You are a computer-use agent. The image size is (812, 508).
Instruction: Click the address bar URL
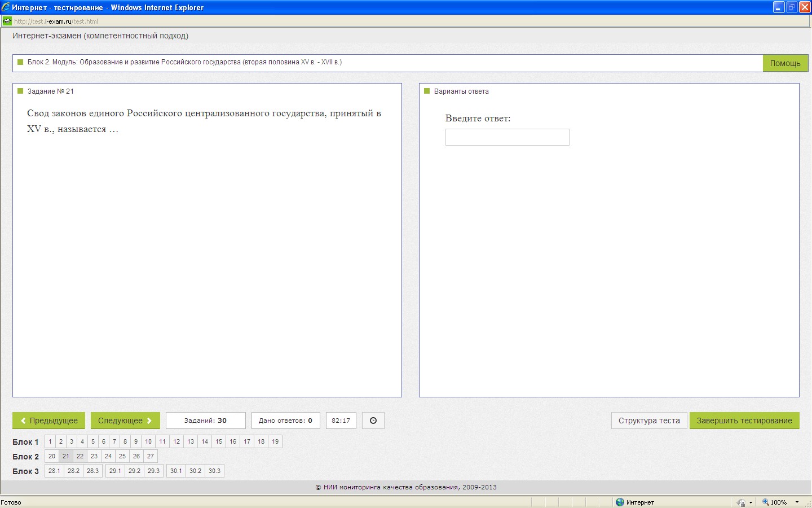tap(56, 21)
